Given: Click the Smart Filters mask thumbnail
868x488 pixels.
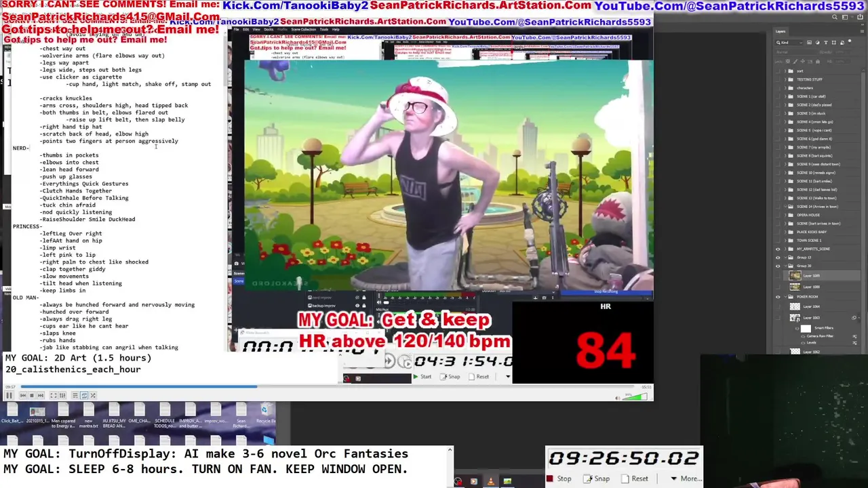Looking at the screenshot, I should click(806, 329).
